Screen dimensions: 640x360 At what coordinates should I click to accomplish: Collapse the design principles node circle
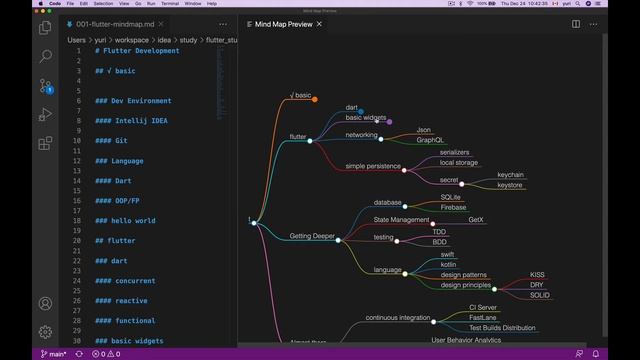coord(494,289)
